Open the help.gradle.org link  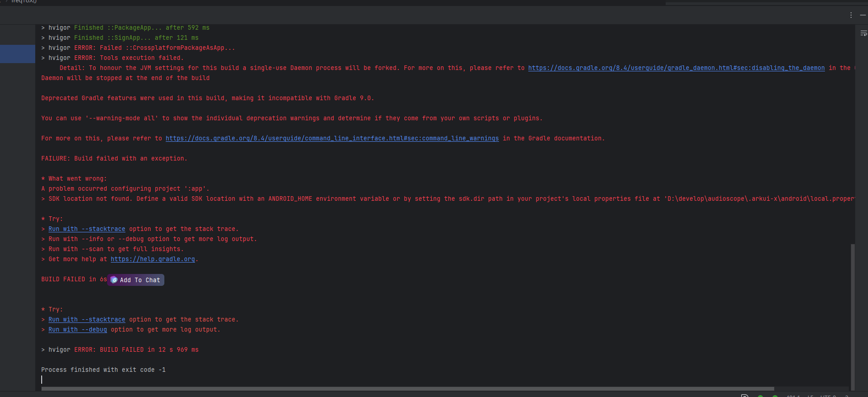coord(152,259)
